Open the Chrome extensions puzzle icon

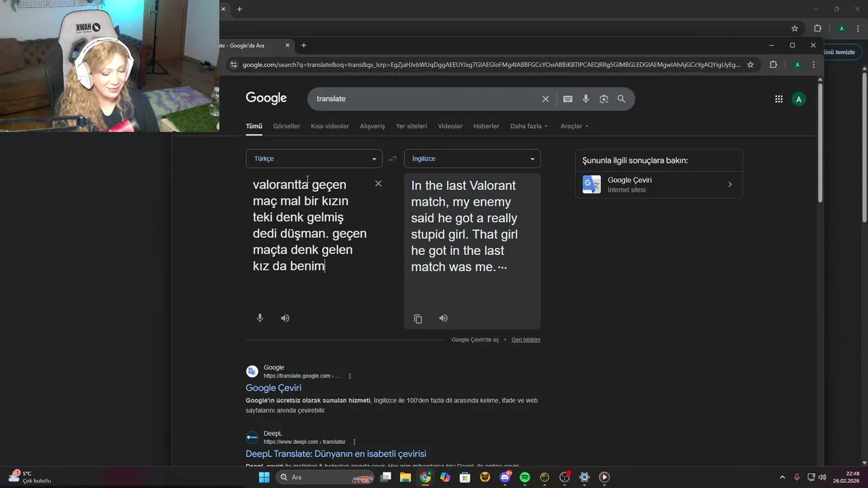pos(773,64)
